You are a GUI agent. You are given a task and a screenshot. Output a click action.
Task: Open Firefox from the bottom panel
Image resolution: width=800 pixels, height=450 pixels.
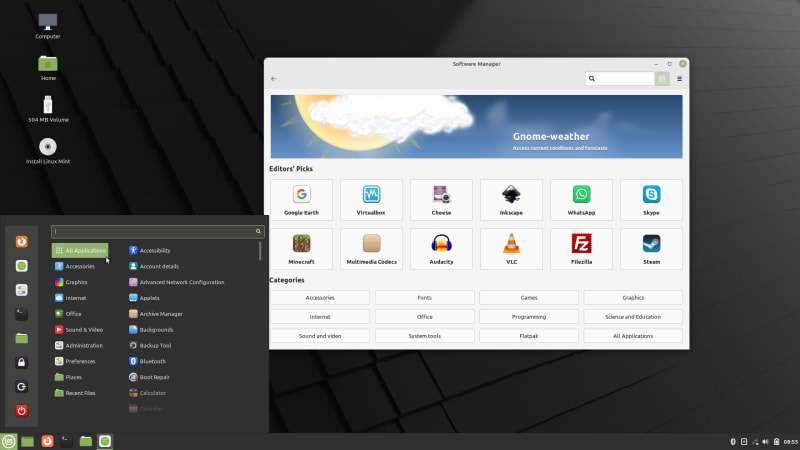(x=47, y=441)
